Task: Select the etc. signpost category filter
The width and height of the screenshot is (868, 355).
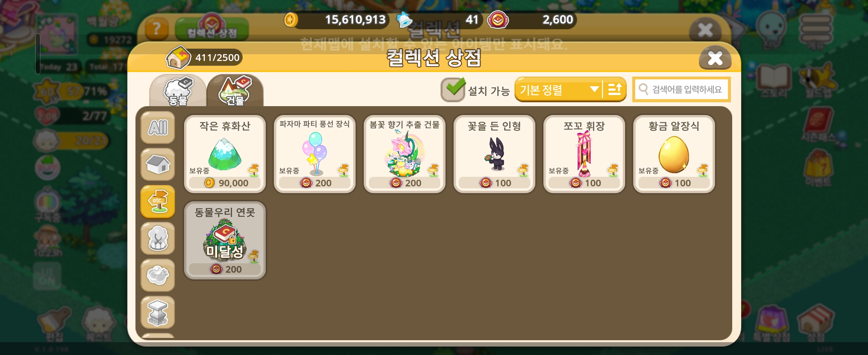Action: coord(158,201)
